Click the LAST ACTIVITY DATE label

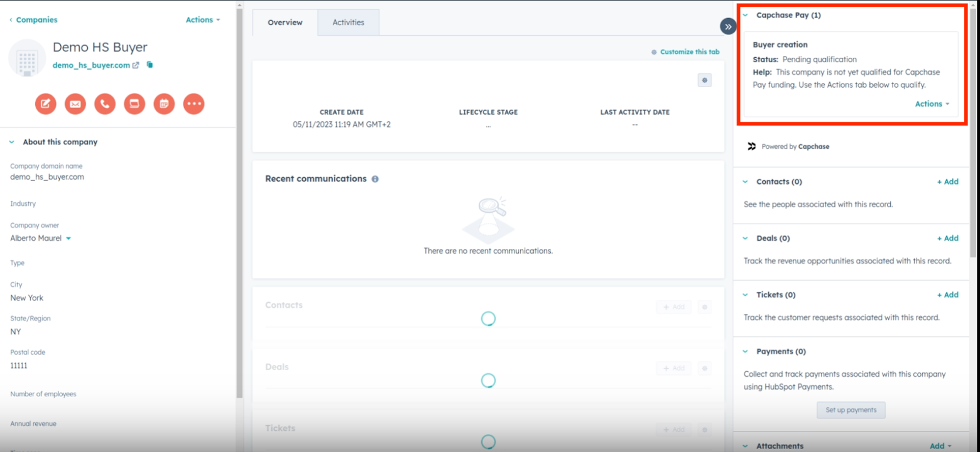[x=635, y=112]
